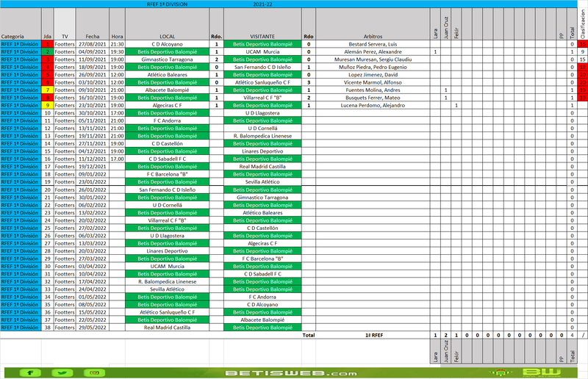Screen dimensions: 588x379
Task: Select the green jornada '2' cell
Action: 47,51
